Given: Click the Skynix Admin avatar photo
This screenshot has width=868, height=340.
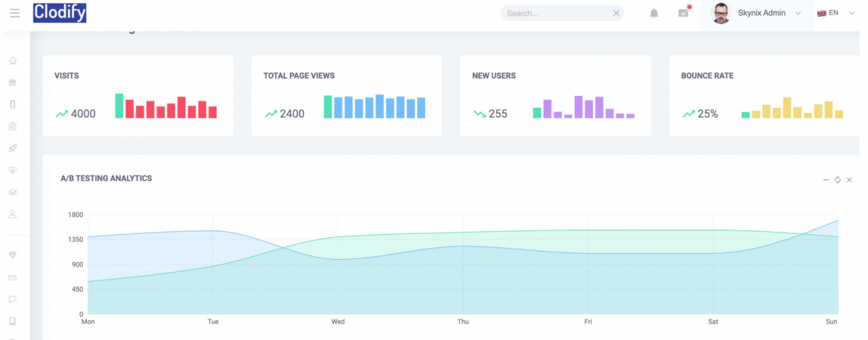Looking at the screenshot, I should (x=721, y=13).
